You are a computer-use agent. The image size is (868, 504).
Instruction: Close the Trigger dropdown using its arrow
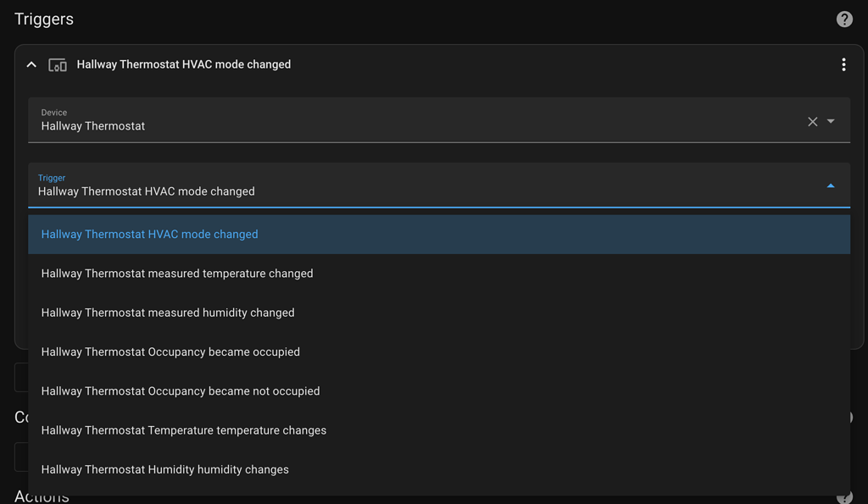831,186
